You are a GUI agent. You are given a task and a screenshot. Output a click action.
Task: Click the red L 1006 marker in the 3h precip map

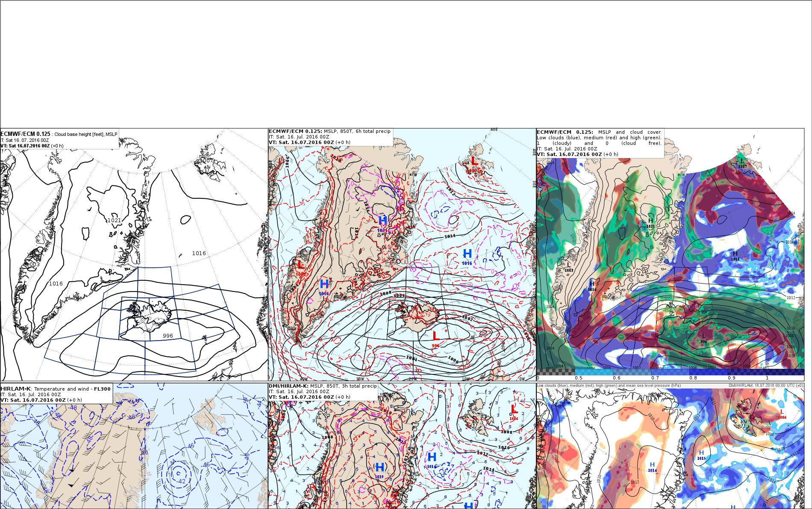(514, 412)
